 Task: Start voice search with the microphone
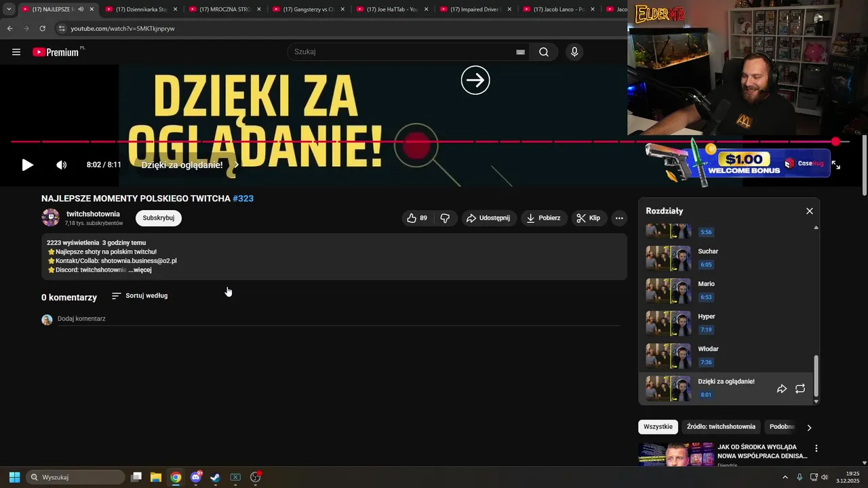coord(574,52)
